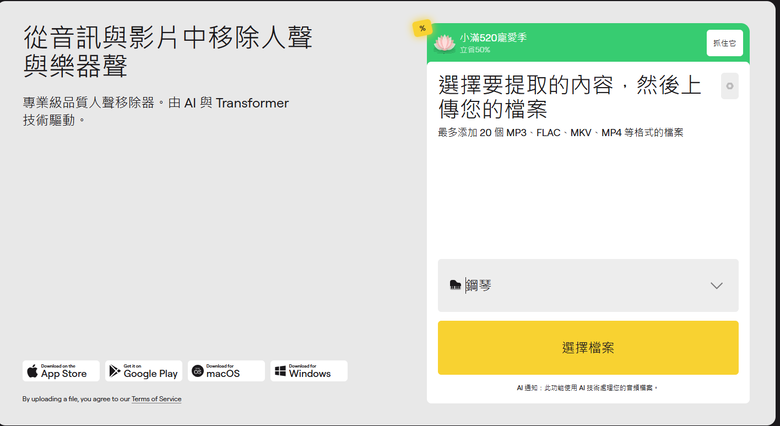Viewport: 780px width, 426px height.
Task: Click the piano icon in the dropdown
Action: 455,285
